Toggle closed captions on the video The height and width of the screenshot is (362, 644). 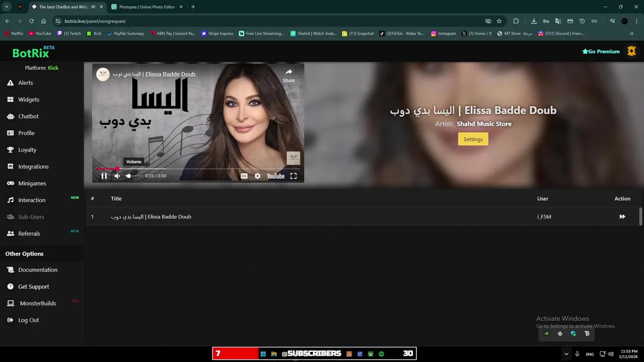pyautogui.click(x=244, y=176)
